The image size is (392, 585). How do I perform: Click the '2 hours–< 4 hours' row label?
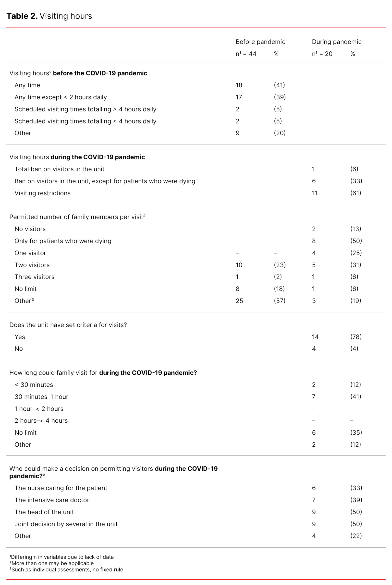pos(41,421)
